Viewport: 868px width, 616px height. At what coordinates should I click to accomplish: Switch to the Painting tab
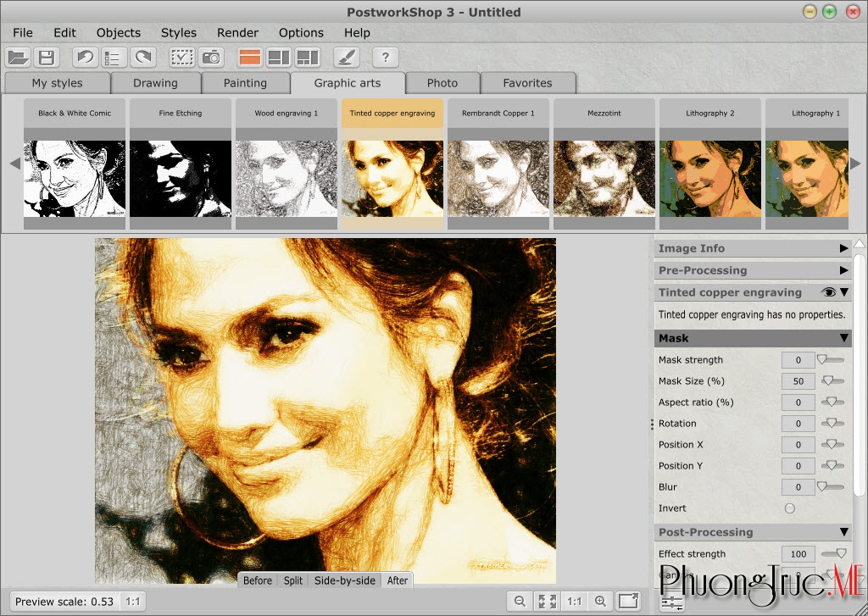pyautogui.click(x=245, y=83)
